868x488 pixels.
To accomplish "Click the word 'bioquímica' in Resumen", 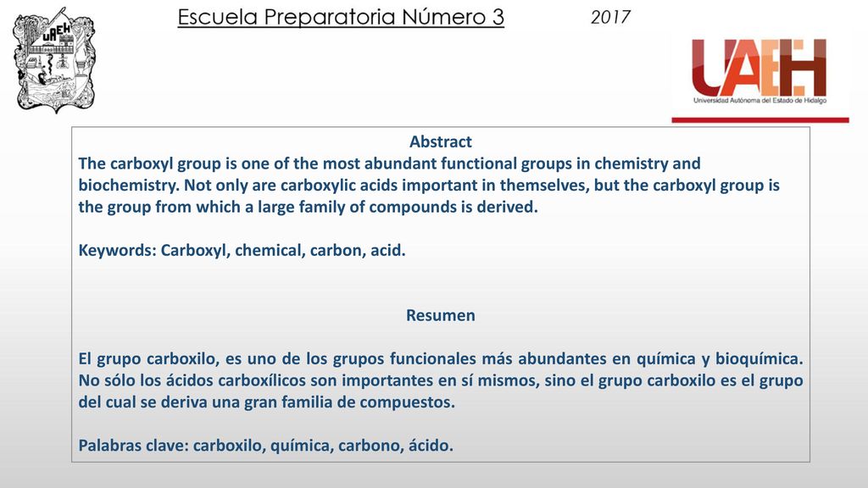I will [x=759, y=359].
